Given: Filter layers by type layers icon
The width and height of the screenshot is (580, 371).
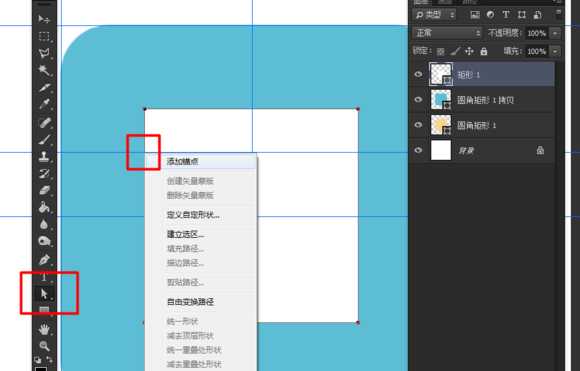Looking at the screenshot, I should pyautogui.click(x=506, y=15).
